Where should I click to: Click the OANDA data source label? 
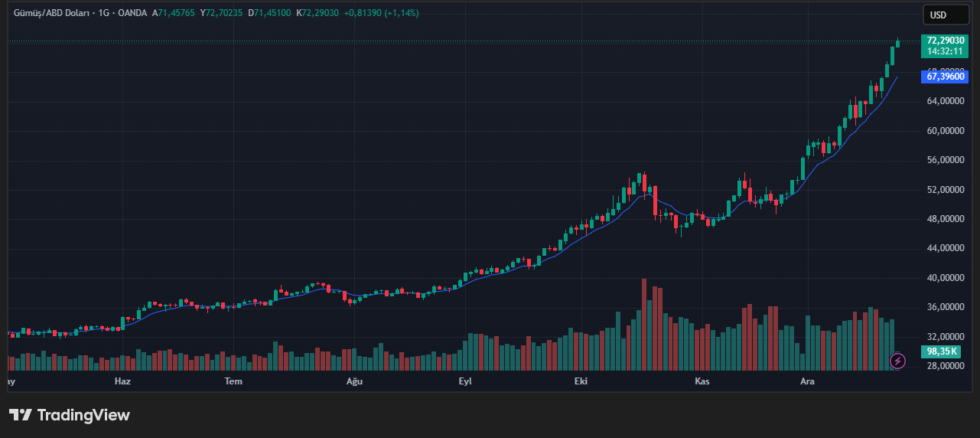[132, 13]
